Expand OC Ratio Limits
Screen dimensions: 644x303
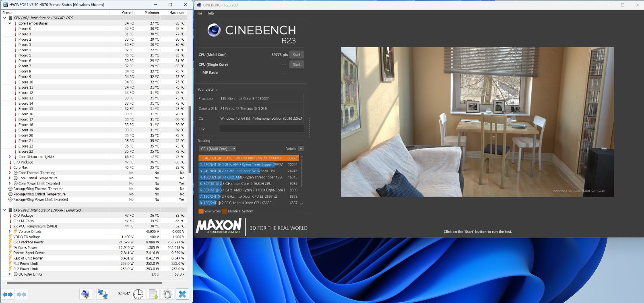[x=10, y=274]
